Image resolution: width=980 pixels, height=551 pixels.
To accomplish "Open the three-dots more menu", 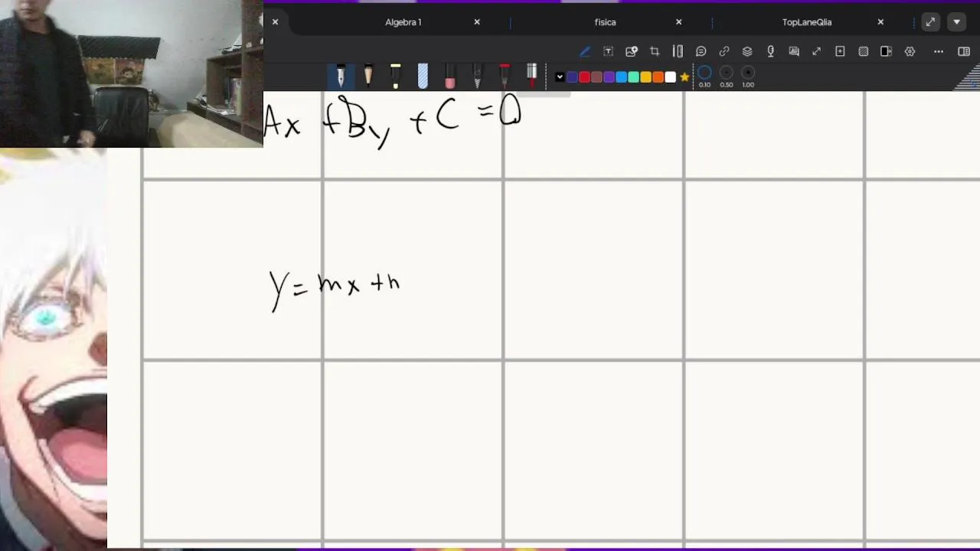I will 939,51.
